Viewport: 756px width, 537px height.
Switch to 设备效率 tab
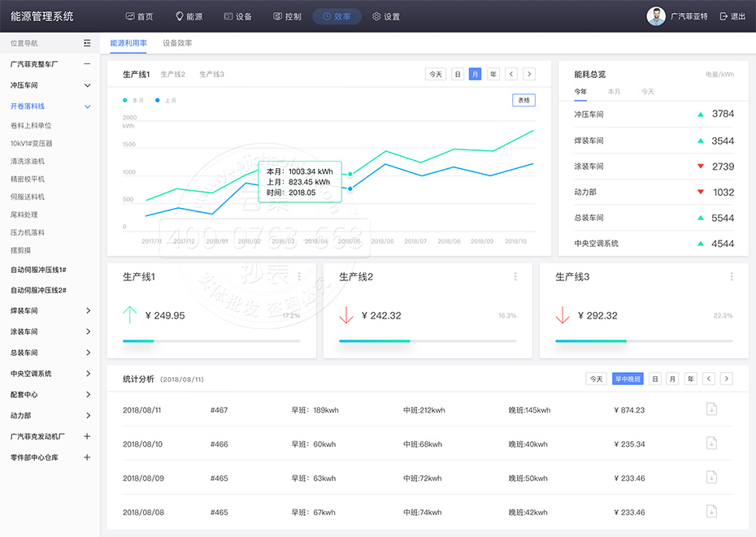(177, 43)
